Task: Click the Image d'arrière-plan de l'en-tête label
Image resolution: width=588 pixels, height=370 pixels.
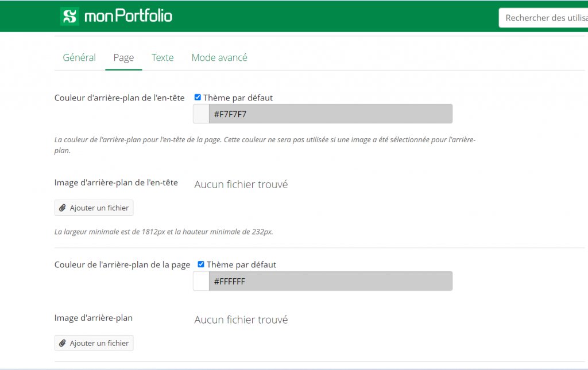Action: tap(116, 182)
